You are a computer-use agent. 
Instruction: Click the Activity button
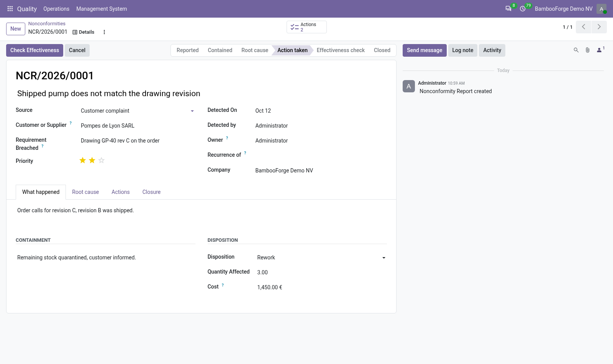tap(492, 50)
